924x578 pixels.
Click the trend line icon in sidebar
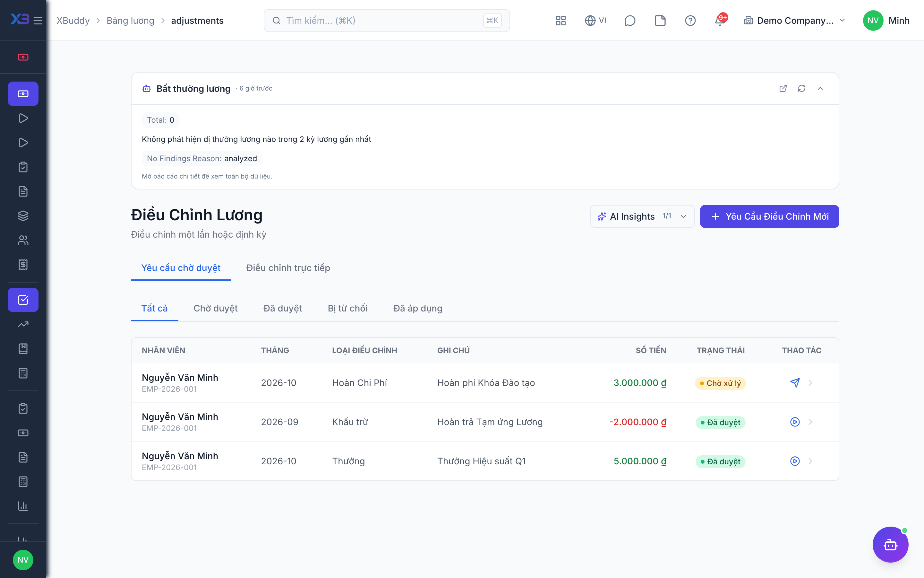coord(23,324)
